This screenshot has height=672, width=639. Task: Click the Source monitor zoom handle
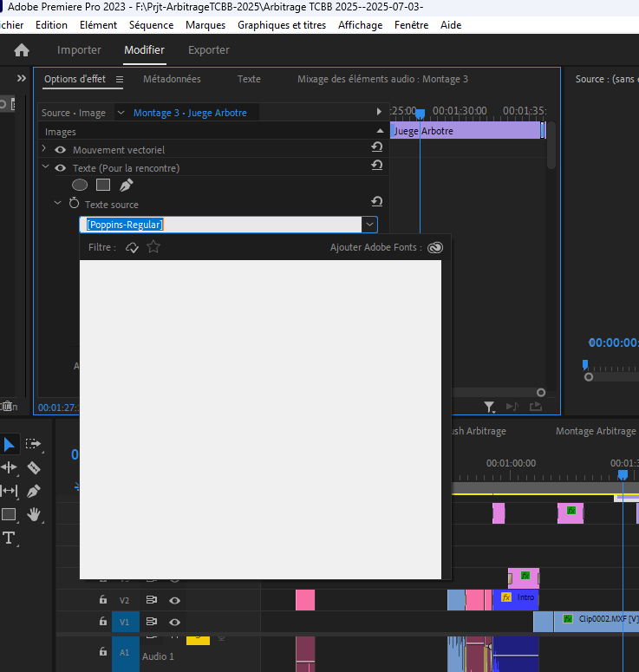pos(589,377)
